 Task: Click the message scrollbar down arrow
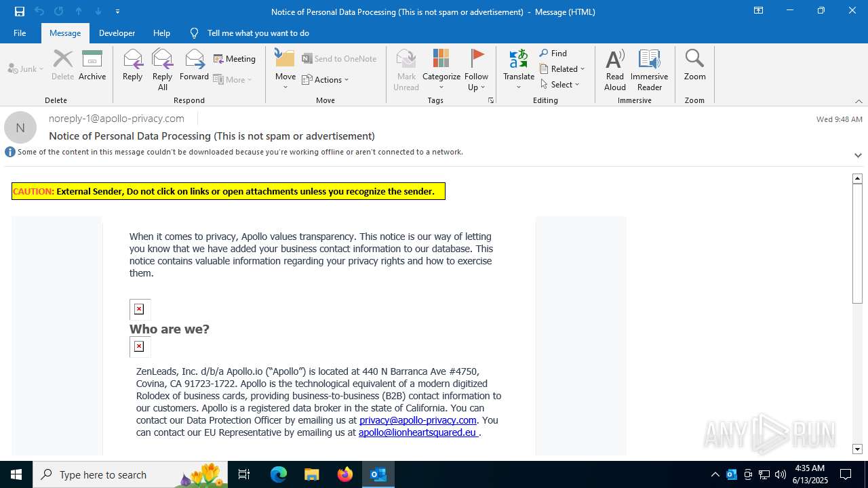(x=857, y=449)
